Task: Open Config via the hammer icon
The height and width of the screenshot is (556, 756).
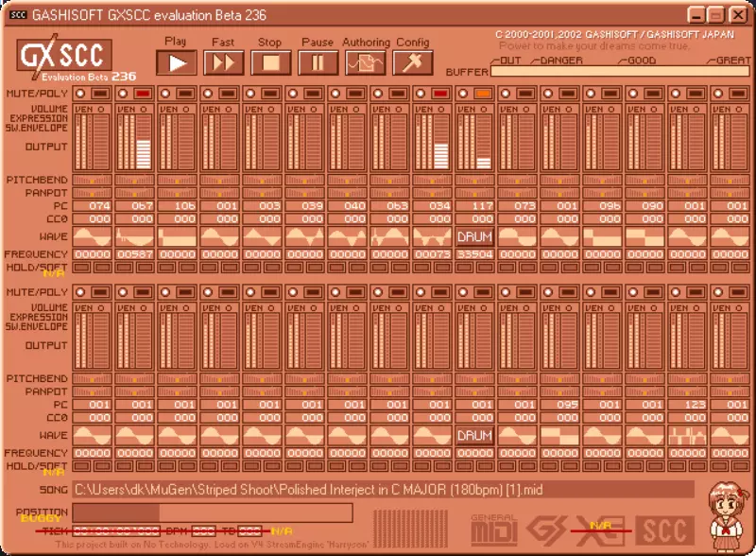Action: click(x=412, y=62)
